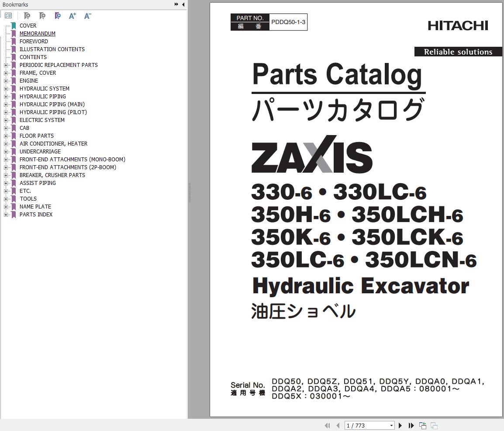Open the CONTENTS bookmark
504x431 pixels.
tap(33, 57)
